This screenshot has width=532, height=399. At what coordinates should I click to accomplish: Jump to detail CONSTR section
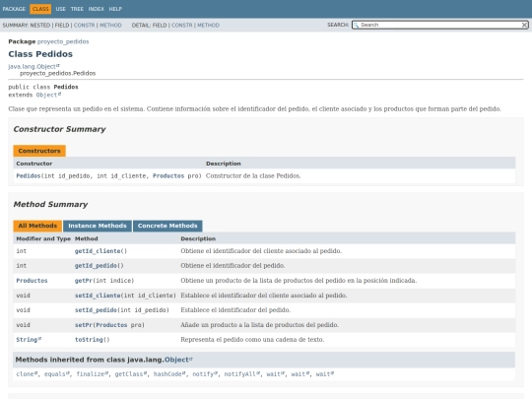pos(182,25)
